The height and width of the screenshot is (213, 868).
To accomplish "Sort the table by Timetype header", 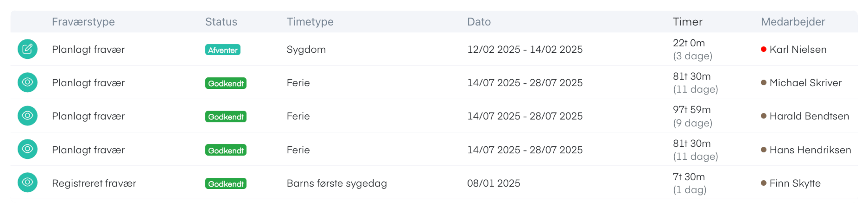I will point(310,22).
